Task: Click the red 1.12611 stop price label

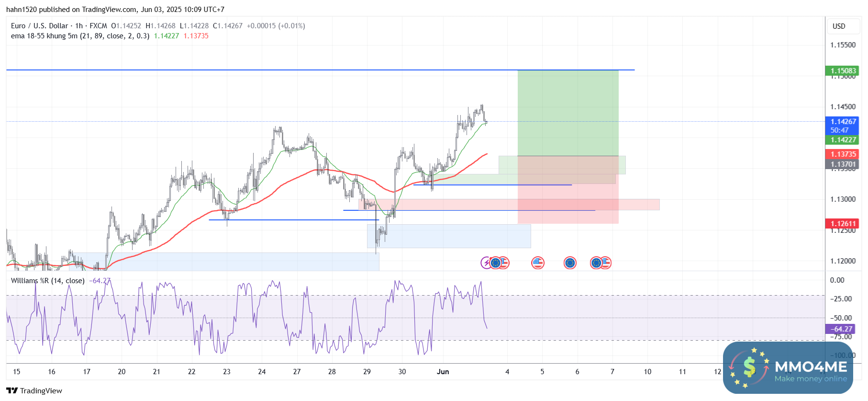Action: pos(843,224)
